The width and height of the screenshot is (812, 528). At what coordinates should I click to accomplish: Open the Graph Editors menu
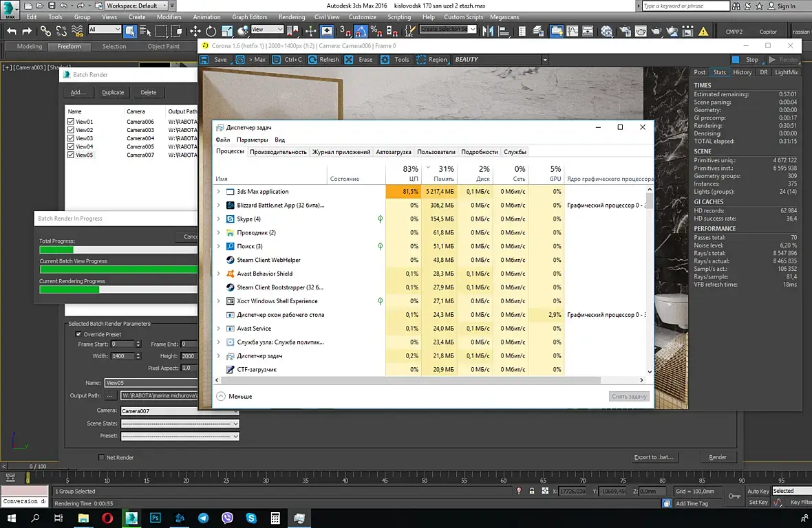point(250,17)
